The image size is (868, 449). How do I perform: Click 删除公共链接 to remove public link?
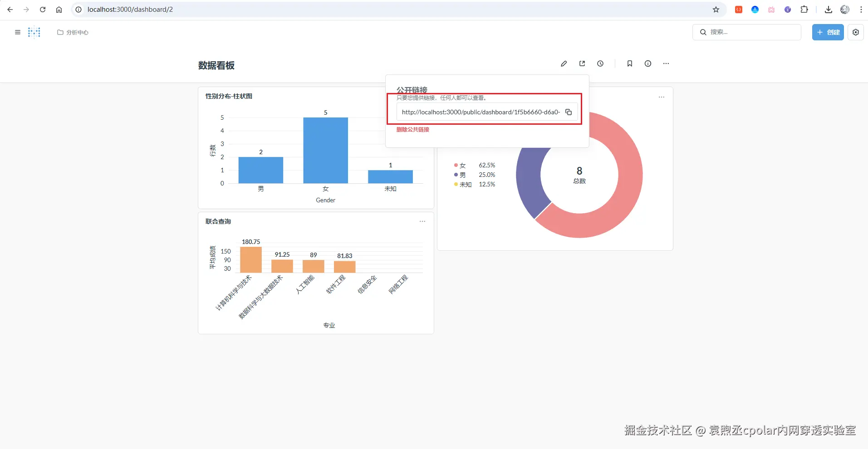pyautogui.click(x=413, y=130)
